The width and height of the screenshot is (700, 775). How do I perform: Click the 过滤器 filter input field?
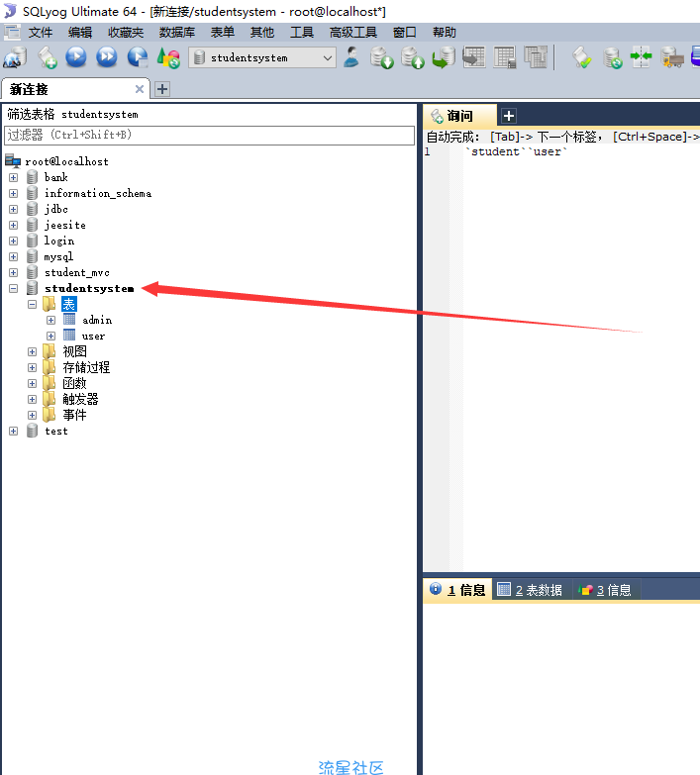[209, 135]
